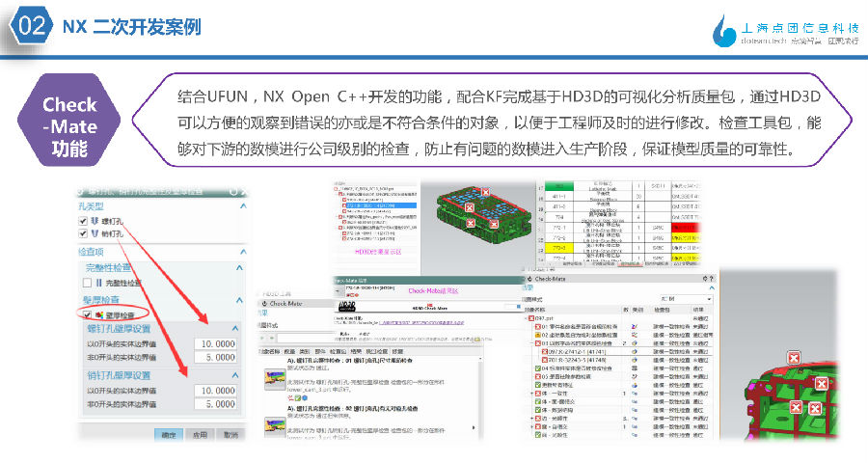Uncheck the circled 壁厚检查 checkbox

[88, 314]
